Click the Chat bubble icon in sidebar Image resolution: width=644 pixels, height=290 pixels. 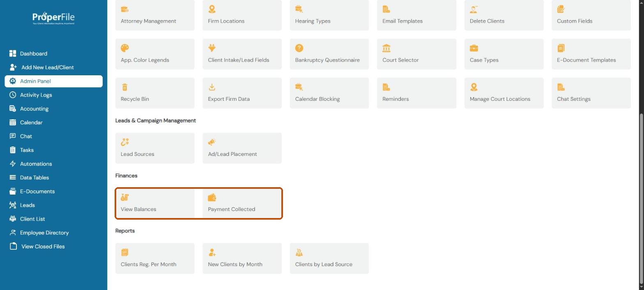coord(13,136)
